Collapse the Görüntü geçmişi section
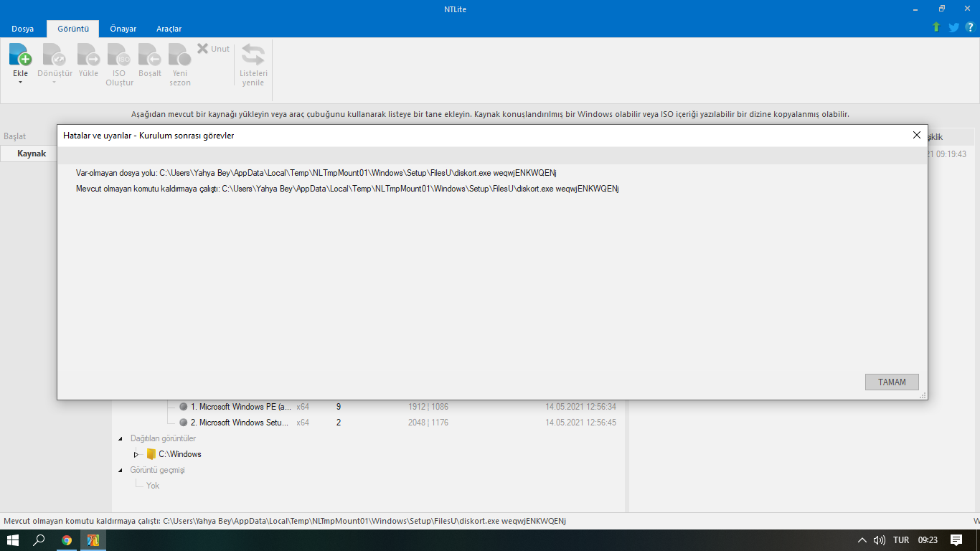The height and width of the screenshot is (551, 980). tap(121, 470)
